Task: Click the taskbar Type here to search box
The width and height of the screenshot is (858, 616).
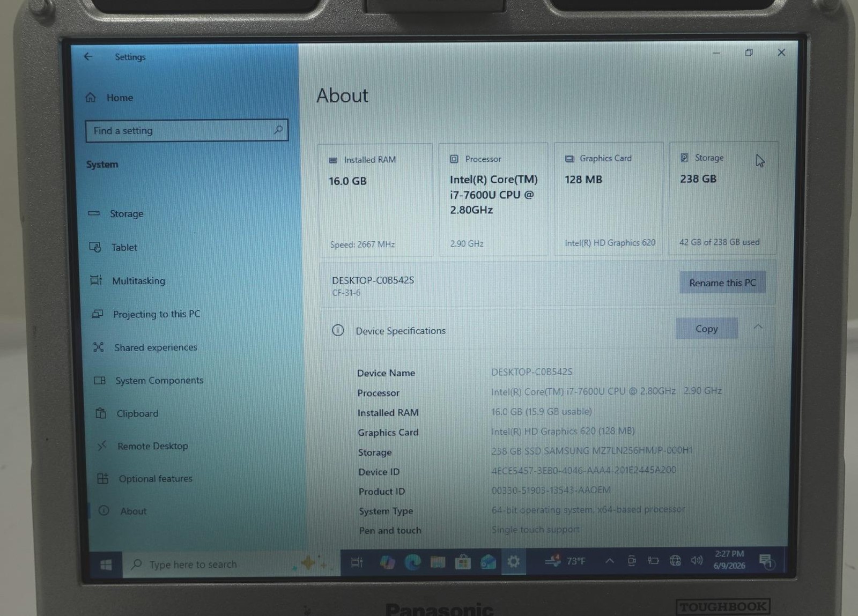Action: pyautogui.click(x=232, y=564)
